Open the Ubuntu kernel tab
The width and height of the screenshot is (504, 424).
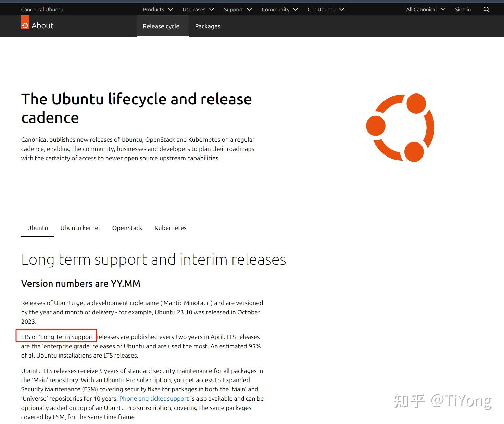(x=80, y=228)
